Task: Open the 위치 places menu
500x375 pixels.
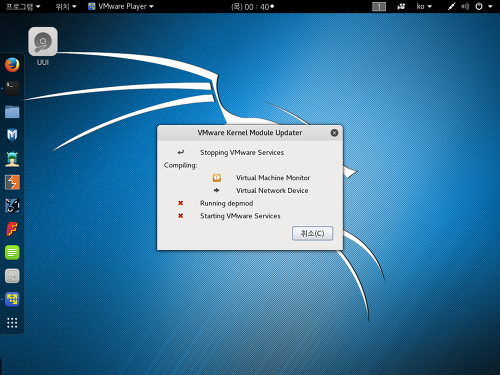Action: [66, 6]
